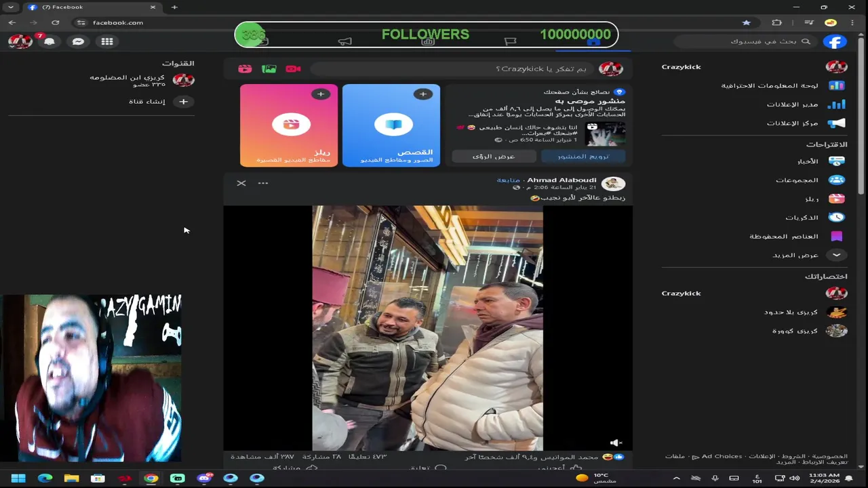Play the Ahmad Alaboudi video post
This screenshot has width=868, height=488.
click(427, 328)
